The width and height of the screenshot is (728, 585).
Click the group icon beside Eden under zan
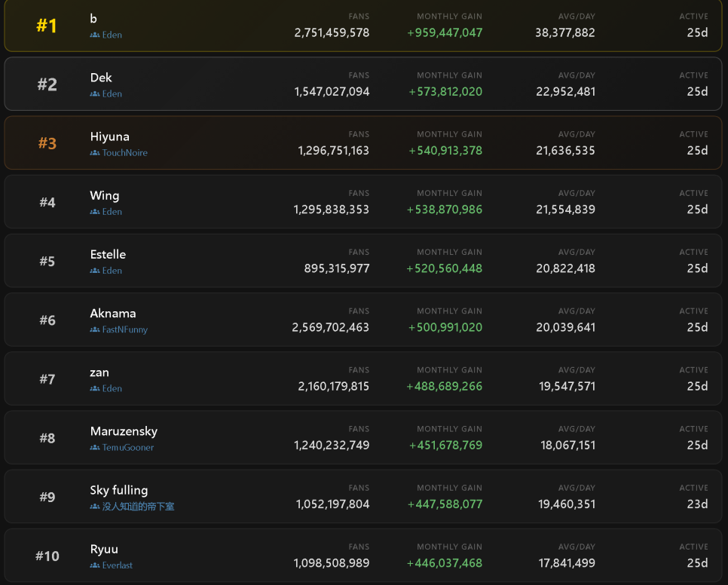[95, 388]
